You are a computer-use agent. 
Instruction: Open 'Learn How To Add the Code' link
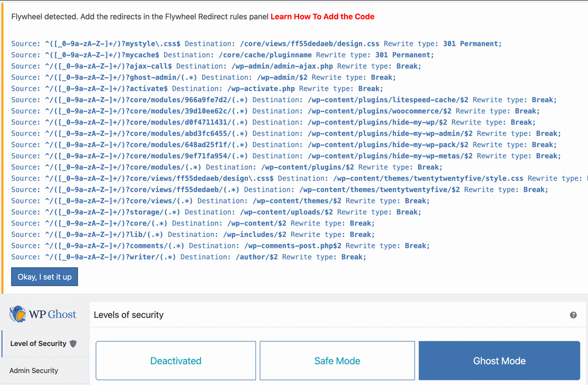pyautogui.click(x=322, y=17)
